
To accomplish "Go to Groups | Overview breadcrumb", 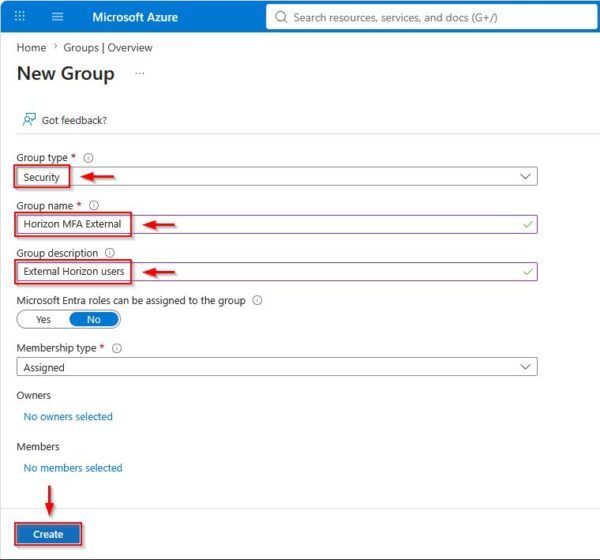I will click(108, 47).
